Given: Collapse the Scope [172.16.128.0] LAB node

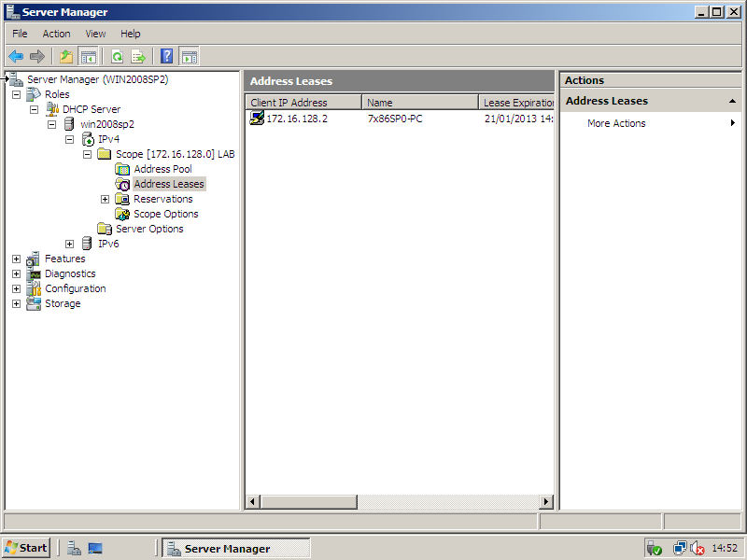Looking at the screenshot, I should click(88, 154).
